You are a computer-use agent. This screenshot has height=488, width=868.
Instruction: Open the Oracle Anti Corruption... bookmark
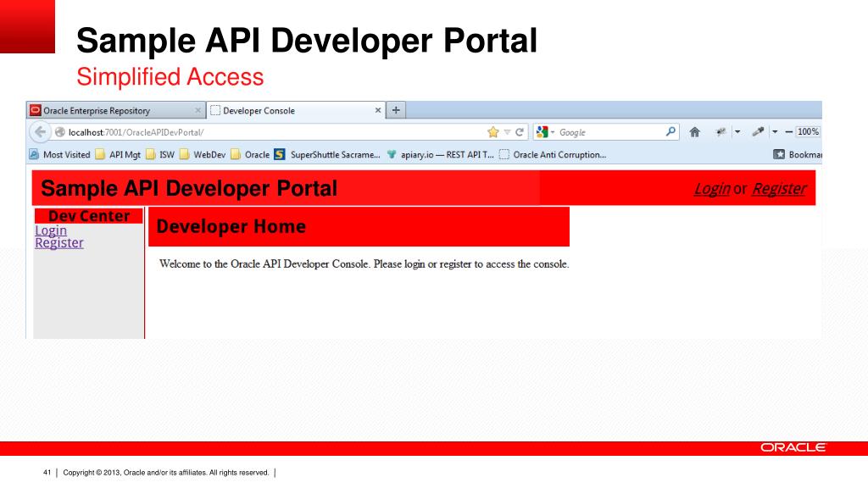click(x=553, y=154)
